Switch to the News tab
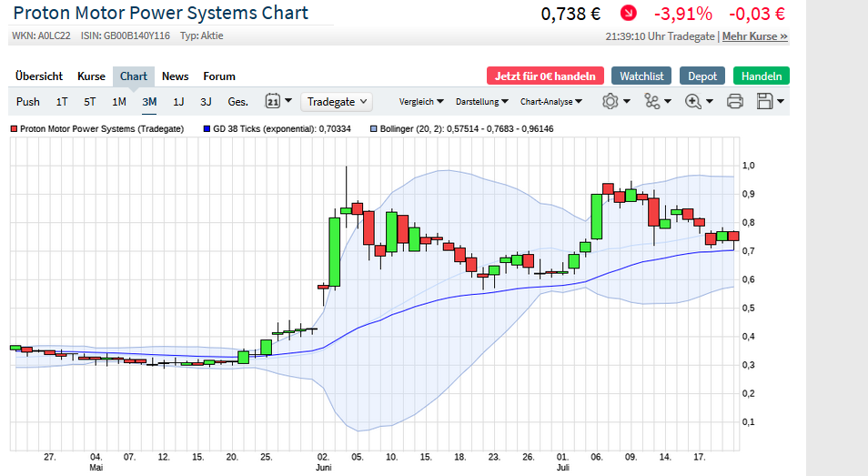This screenshot has height=476, width=868. click(176, 76)
